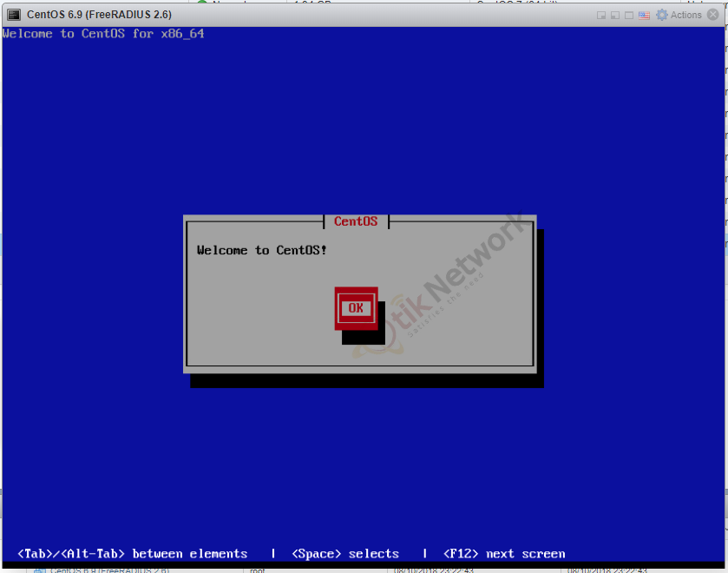Click the gear icon beside Actions
Image resolution: width=728 pixels, height=573 pixels.
tap(662, 15)
